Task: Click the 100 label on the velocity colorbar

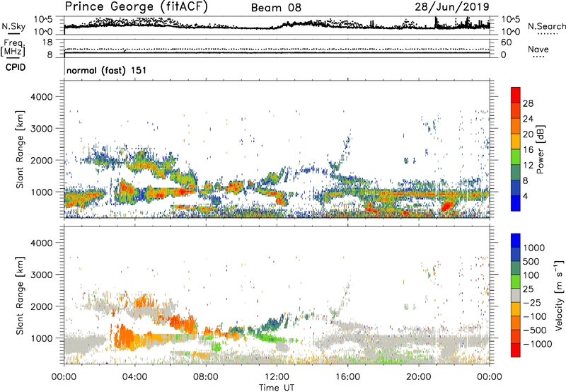Action: 531,275
